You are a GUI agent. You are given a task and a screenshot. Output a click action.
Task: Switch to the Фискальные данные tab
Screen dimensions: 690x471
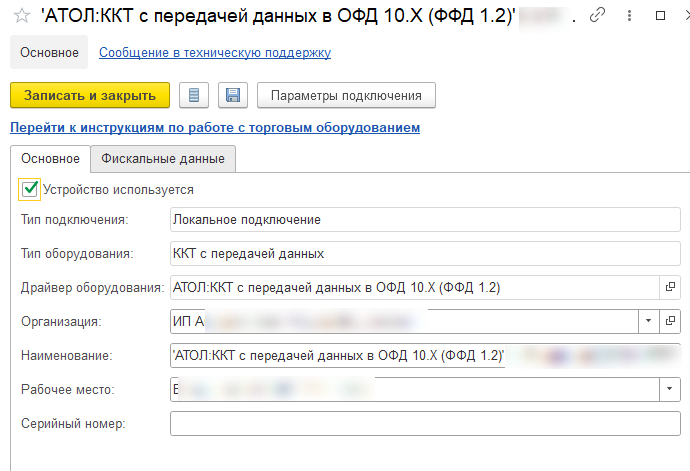[163, 158]
